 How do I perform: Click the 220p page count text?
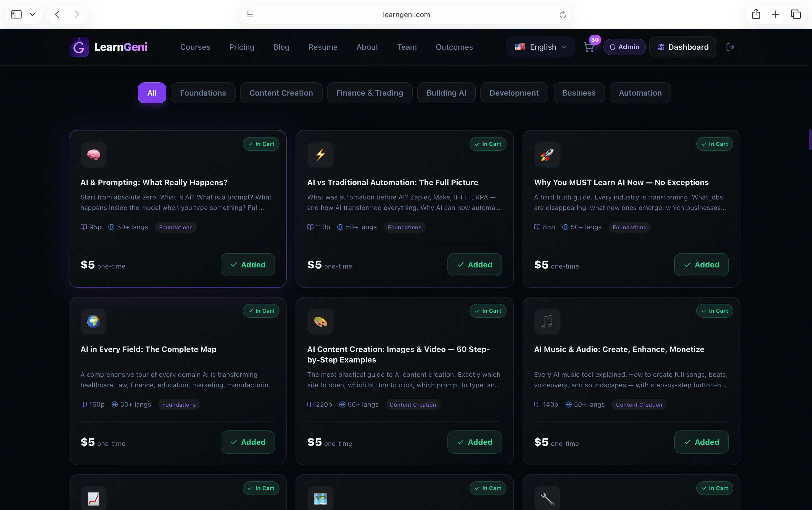pos(324,404)
